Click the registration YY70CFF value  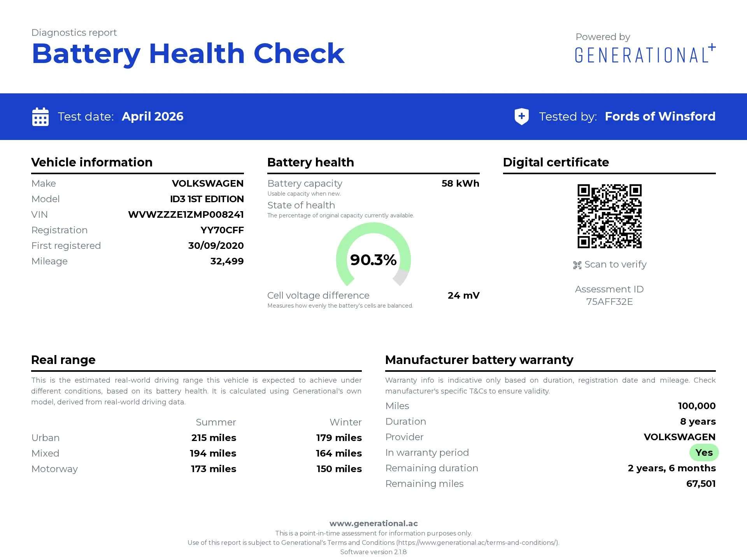click(222, 230)
